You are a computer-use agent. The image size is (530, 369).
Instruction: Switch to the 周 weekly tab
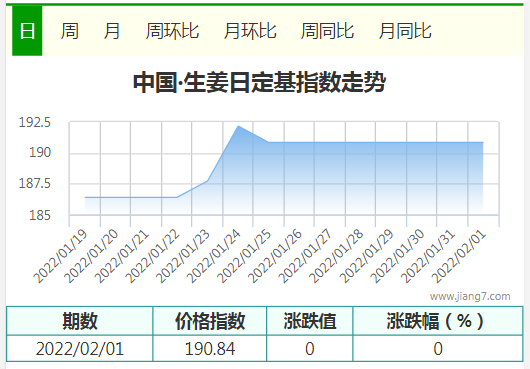tap(70, 31)
